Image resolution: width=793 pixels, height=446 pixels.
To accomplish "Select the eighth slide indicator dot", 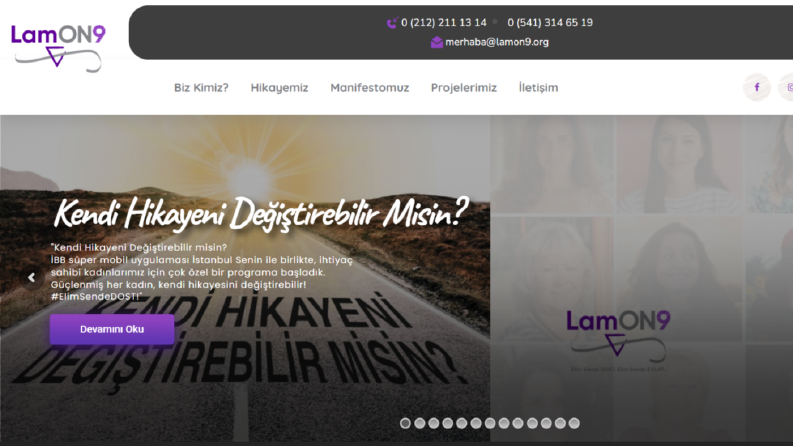I will point(504,423).
